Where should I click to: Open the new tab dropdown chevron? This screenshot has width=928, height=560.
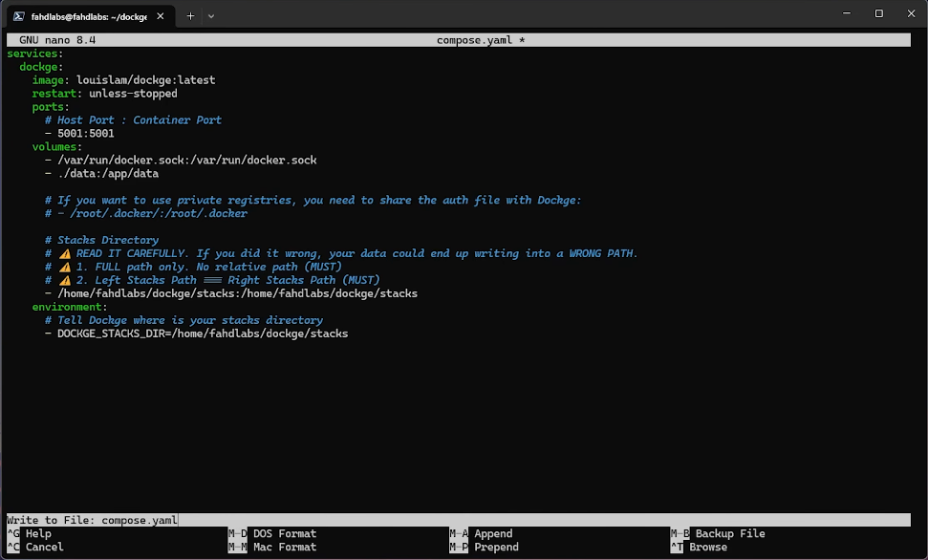pos(211,15)
